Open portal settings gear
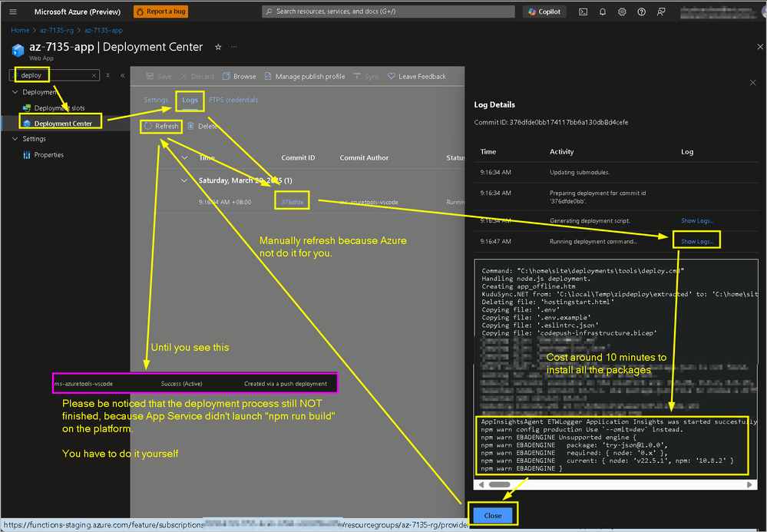This screenshot has height=532, width=767. [x=622, y=12]
